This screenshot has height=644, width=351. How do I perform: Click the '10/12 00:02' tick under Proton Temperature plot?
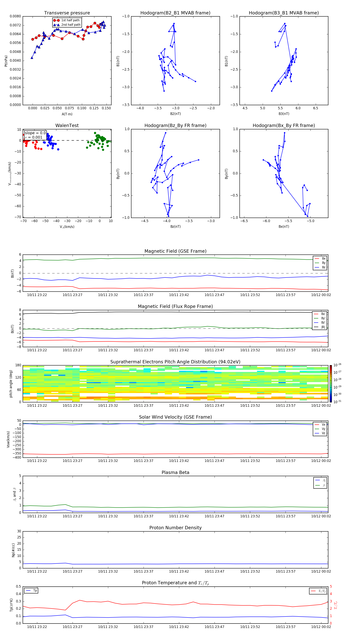tap(321, 627)
